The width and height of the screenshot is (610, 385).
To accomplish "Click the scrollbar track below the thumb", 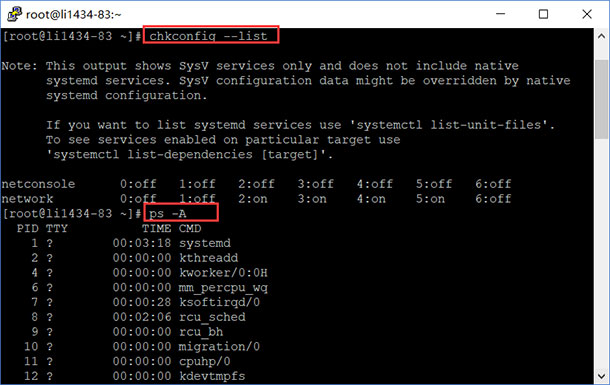I will pos(601,253).
